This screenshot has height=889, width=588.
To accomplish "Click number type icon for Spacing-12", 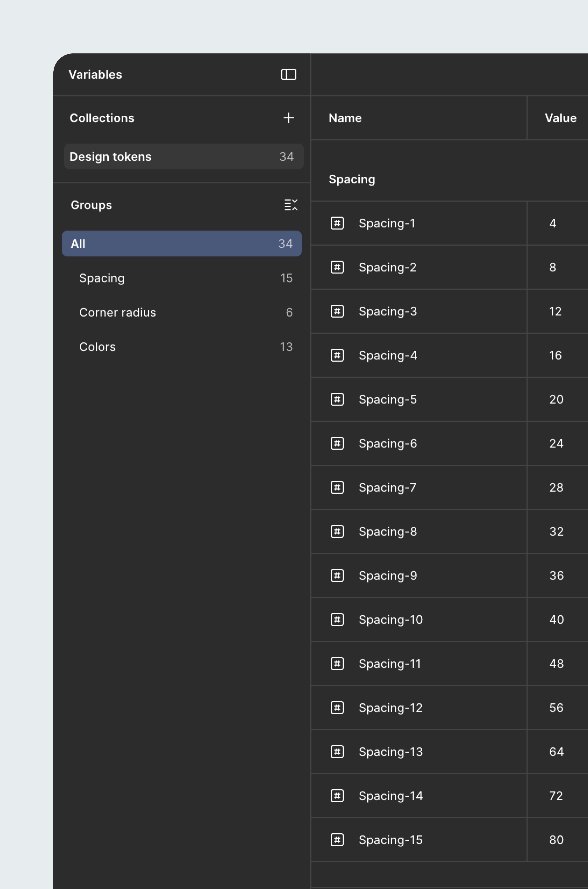I will tap(337, 708).
